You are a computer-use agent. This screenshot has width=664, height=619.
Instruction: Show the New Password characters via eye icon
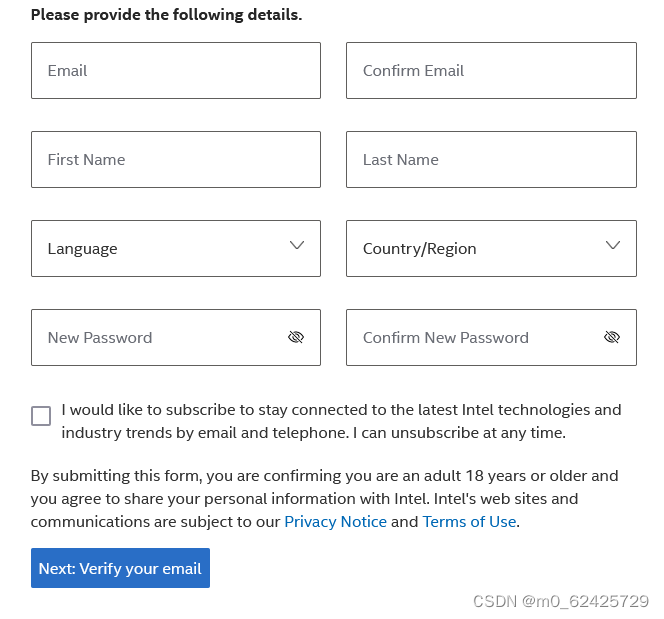(296, 337)
